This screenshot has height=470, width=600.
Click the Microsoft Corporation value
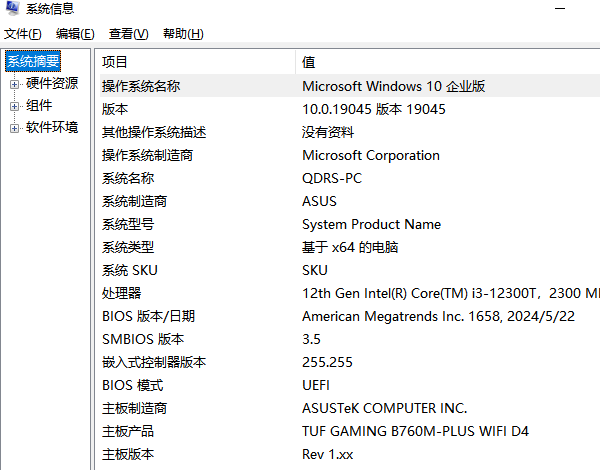371,155
